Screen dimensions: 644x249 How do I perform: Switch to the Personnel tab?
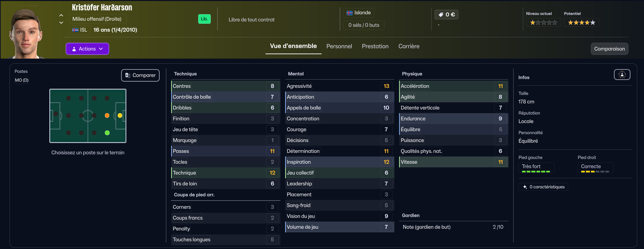coord(339,46)
